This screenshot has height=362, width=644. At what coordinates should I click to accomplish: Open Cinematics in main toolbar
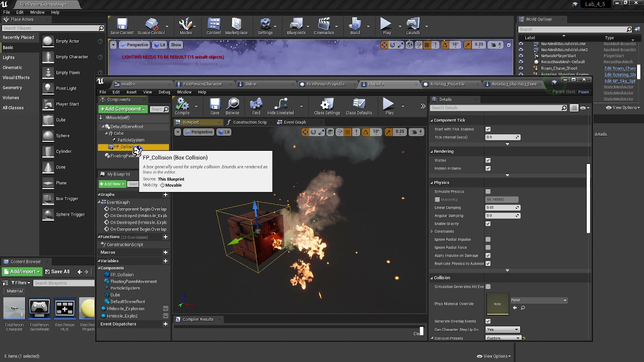[x=324, y=26]
